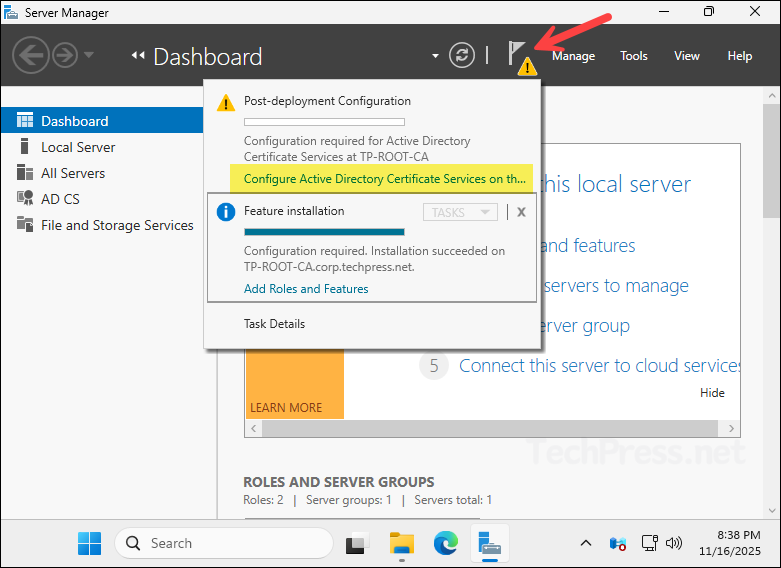Click the volume speaker tray icon
The image size is (781, 568).
click(x=674, y=543)
